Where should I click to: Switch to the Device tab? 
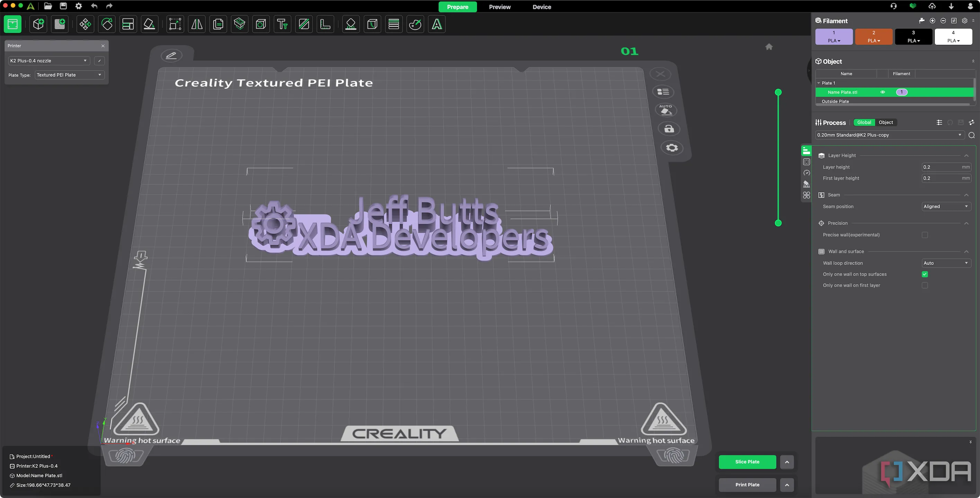click(542, 7)
